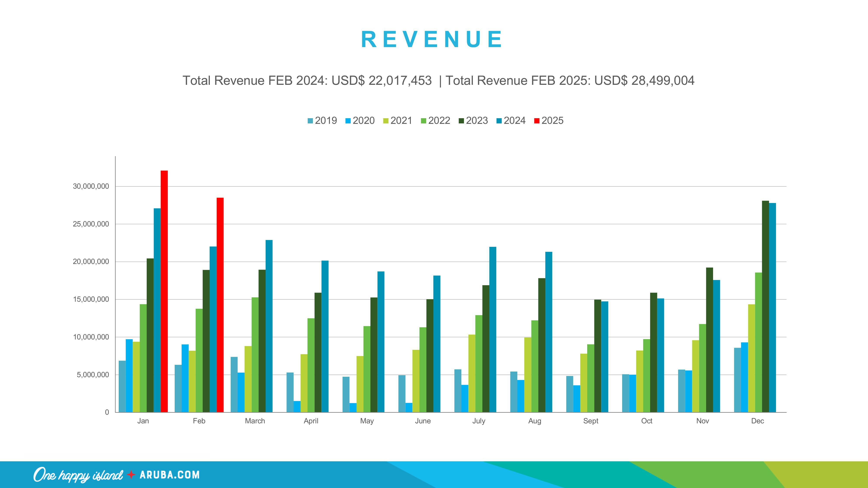The image size is (868, 488).
Task: Click the 2022 legend color swatch
Action: pos(424,121)
